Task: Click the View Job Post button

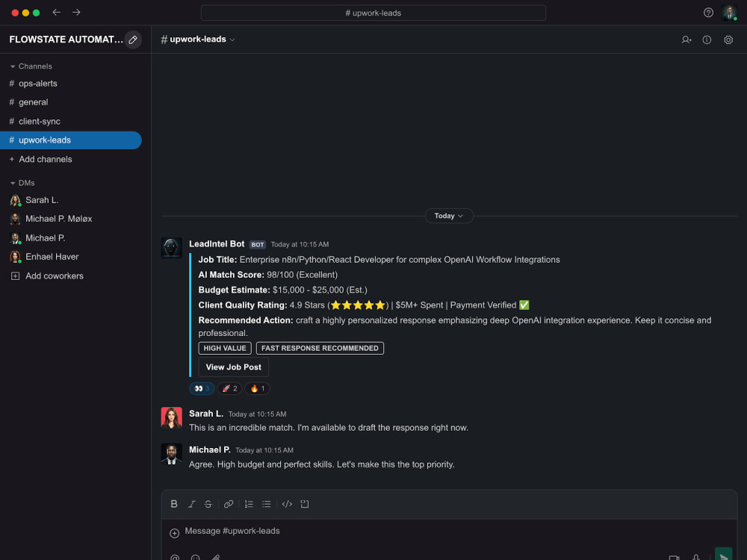Action: (233, 367)
